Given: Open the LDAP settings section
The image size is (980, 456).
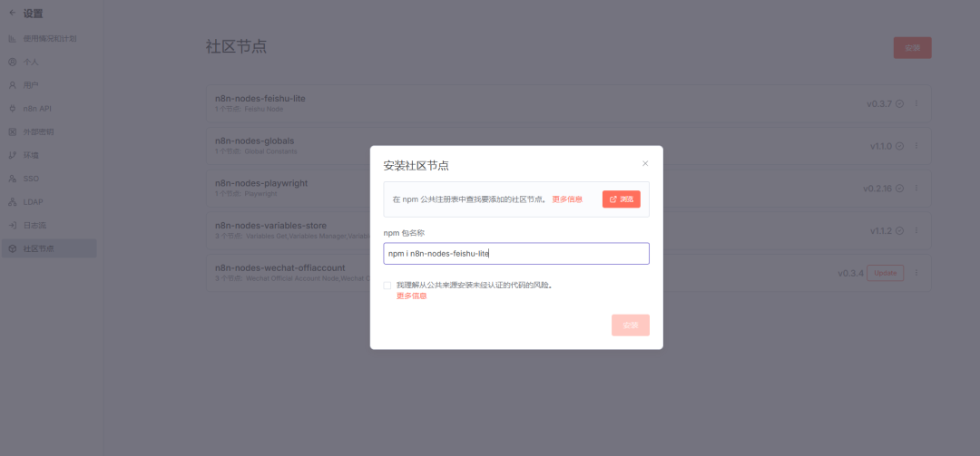Looking at the screenshot, I should tap(33, 201).
